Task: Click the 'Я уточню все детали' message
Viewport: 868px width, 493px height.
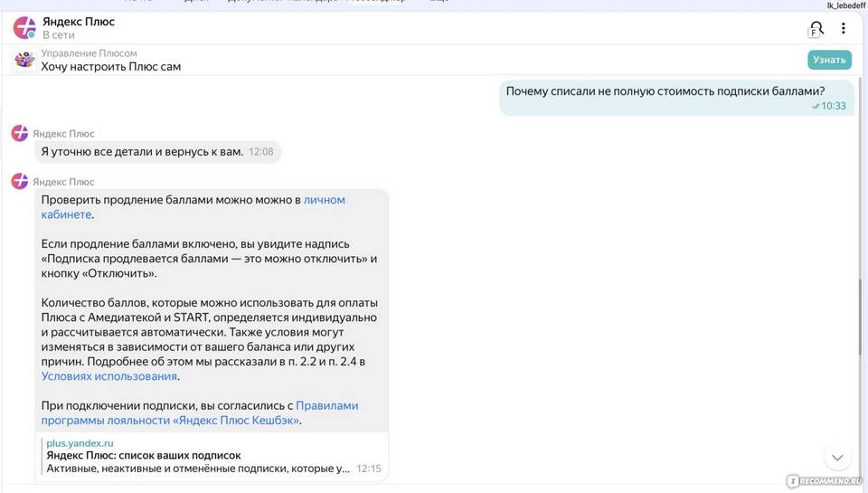Action: [x=157, y=152]
